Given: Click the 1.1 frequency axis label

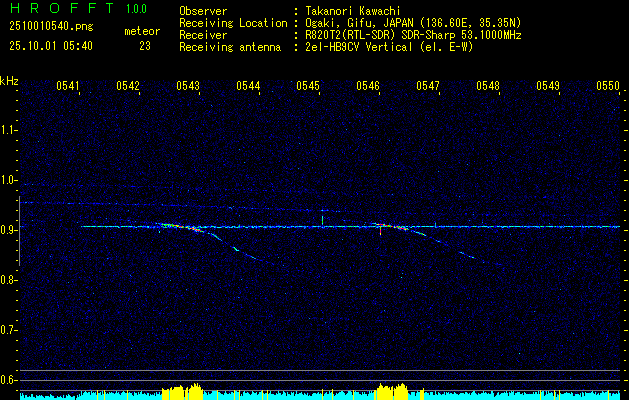Looking at the screenshot, I should (9, 130).
